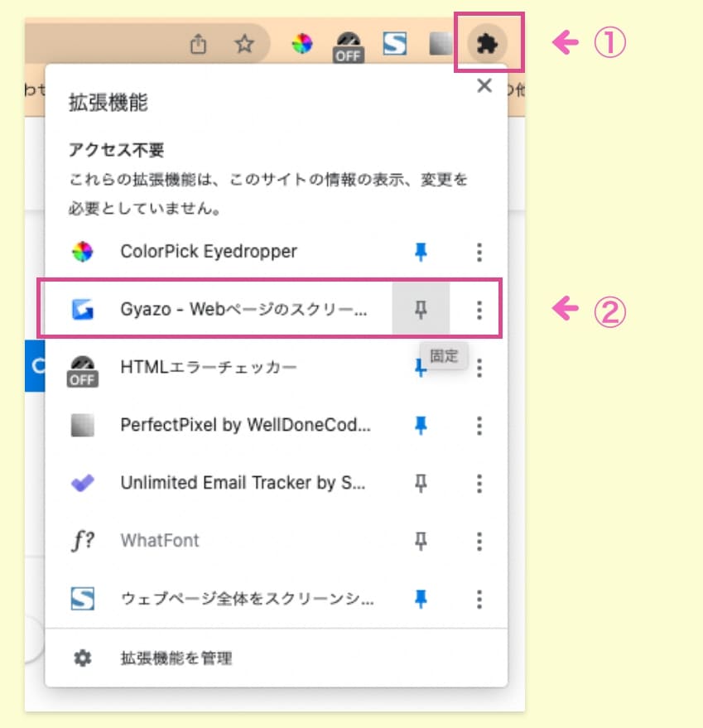Open more options for HTMLエラーチェッカー
The height and width of the screenshot is (728, 703).
pyautogui.click(x=479, y=368)
